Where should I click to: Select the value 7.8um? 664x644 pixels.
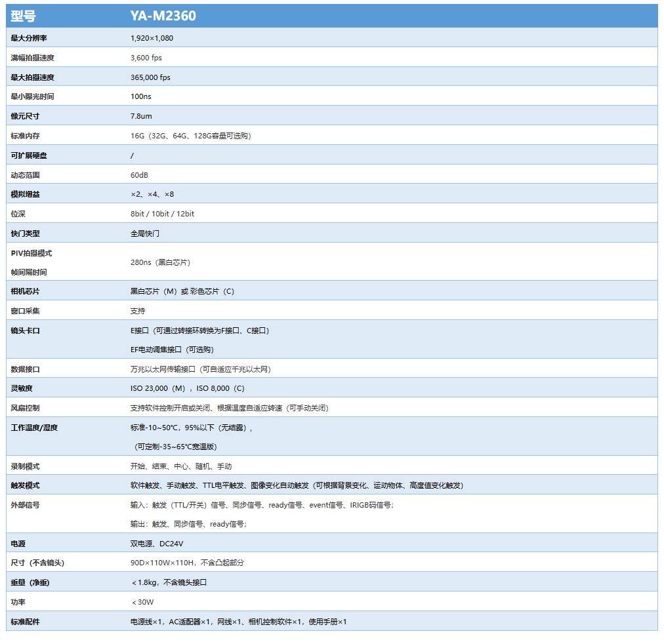[x=141, y=116]
